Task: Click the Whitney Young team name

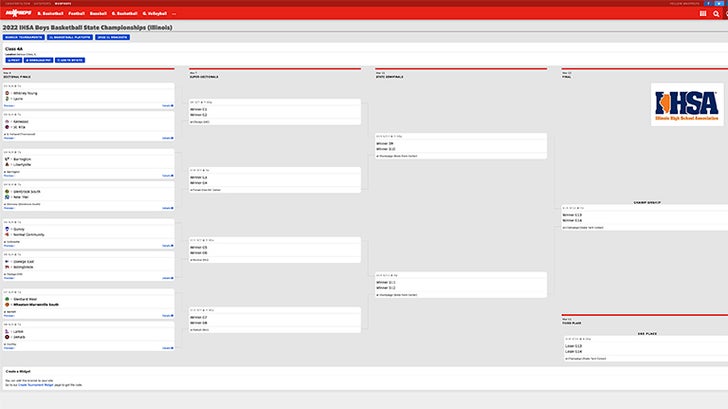Action: [25, 93]
